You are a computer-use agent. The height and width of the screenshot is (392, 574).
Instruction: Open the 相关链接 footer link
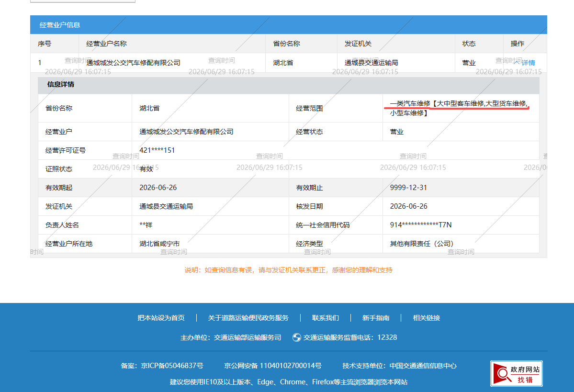click(x=427, y=318)
